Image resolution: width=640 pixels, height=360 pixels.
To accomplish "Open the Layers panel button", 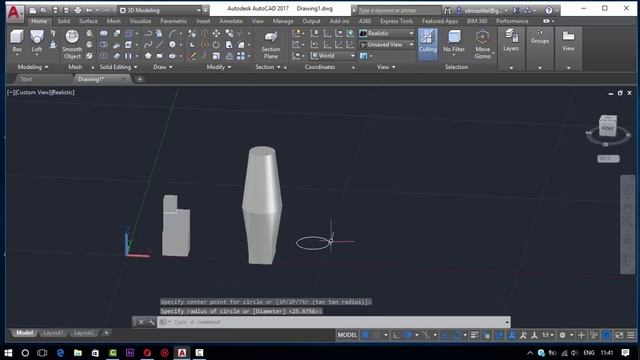I will 511,48.
